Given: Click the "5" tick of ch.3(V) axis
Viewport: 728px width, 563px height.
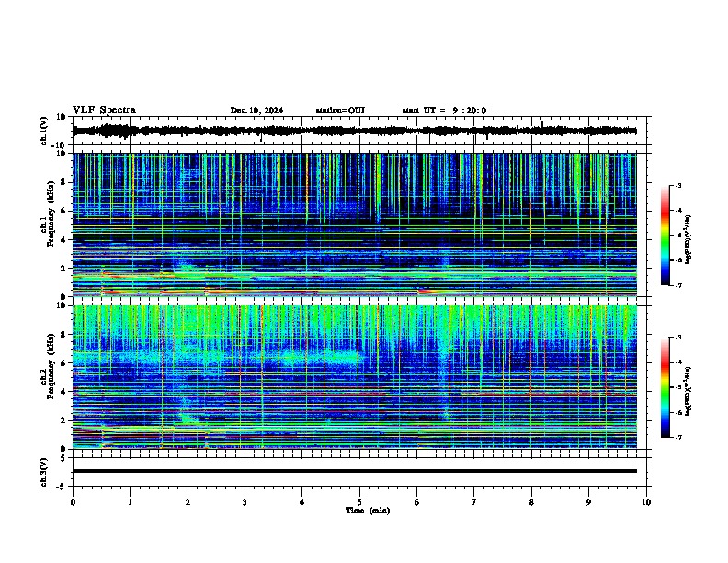Looking at the screenshot, I should coord(64,458).
